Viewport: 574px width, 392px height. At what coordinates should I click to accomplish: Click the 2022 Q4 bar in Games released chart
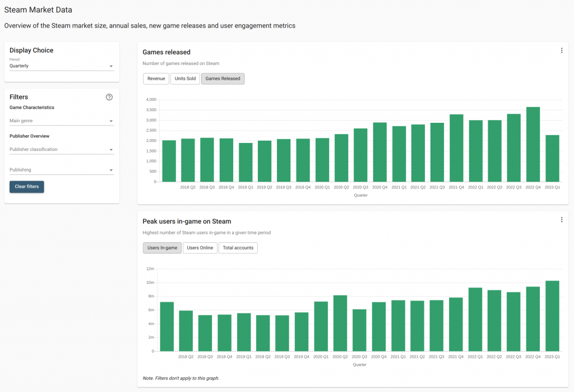pyautogui.click(x=533, y=144)
